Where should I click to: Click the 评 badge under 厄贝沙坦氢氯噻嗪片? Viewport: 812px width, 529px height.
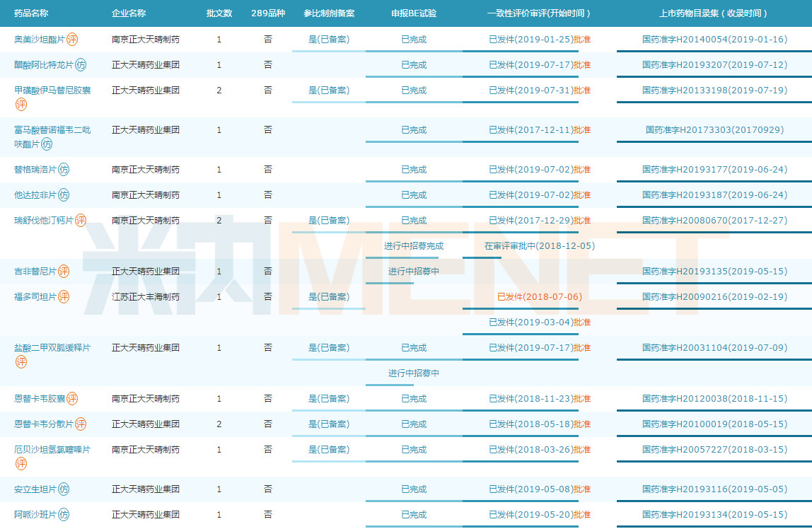pos(21,464)
